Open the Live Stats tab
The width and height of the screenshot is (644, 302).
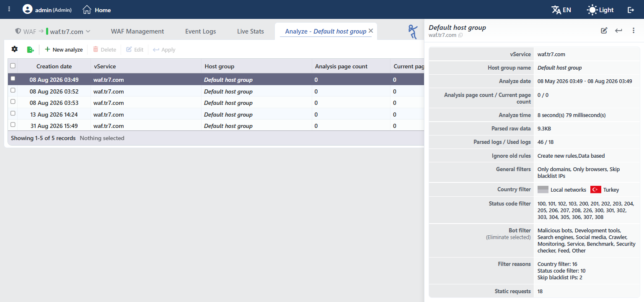[251, 31]
